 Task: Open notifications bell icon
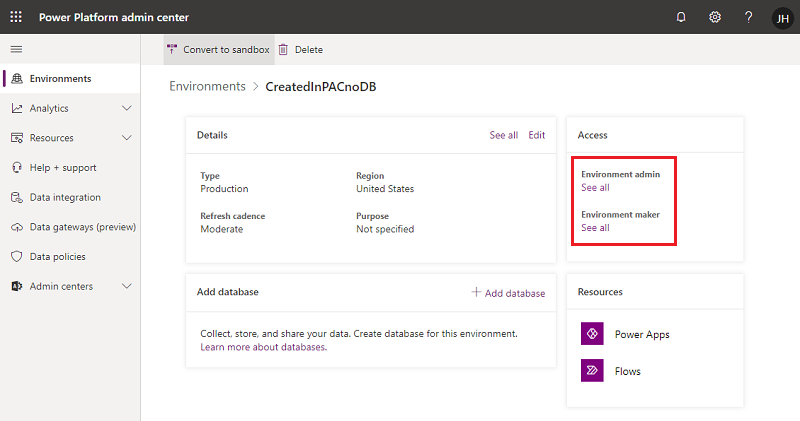pyautogui.click(x=681, y=17)
